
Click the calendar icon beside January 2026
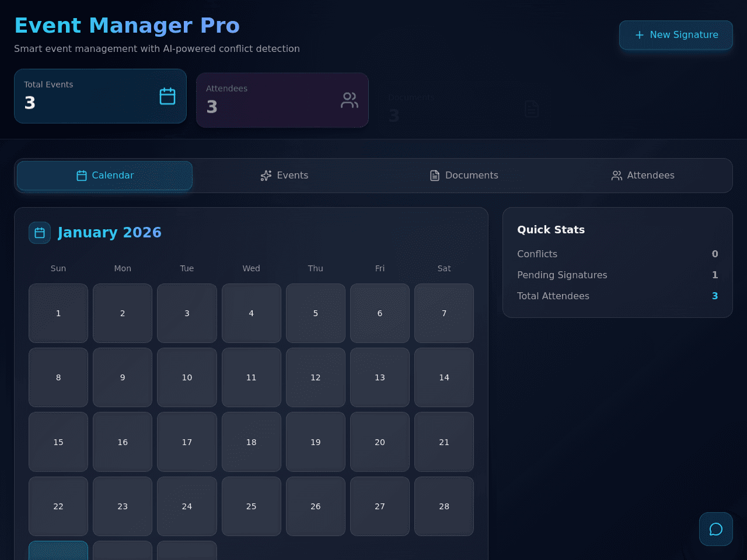40,233
